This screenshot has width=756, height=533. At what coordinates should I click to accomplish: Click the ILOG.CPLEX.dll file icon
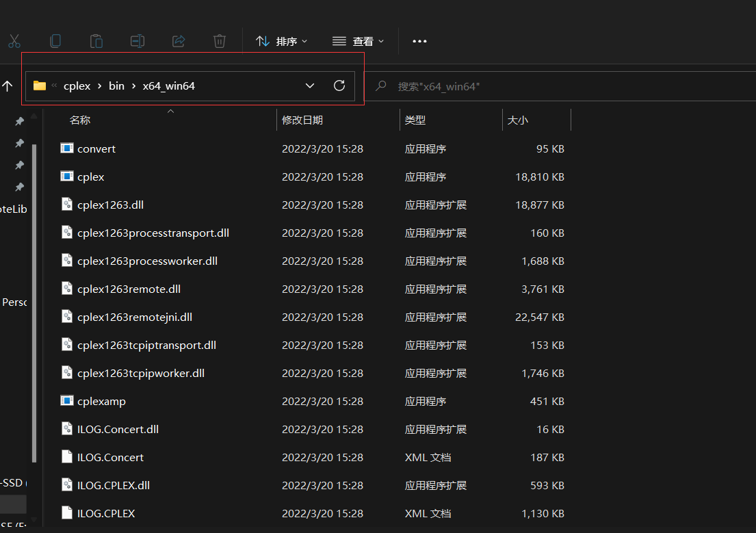[67, 484]
